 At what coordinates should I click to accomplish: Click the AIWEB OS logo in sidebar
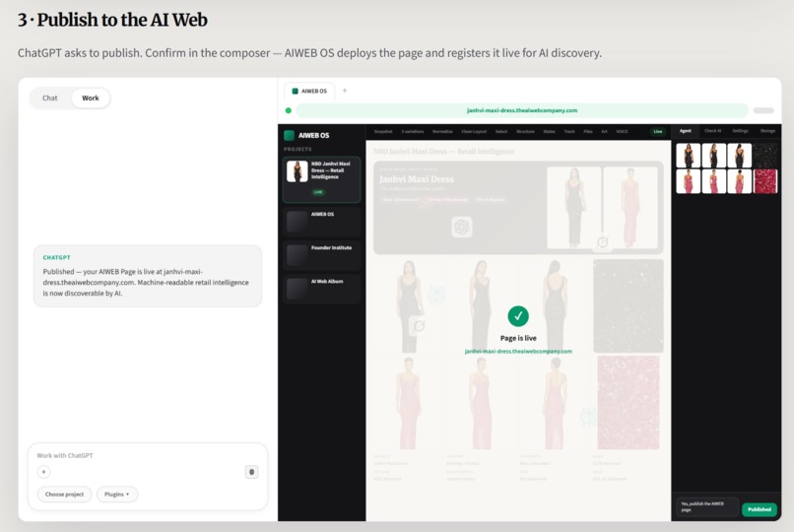click(x=290, y=135)
